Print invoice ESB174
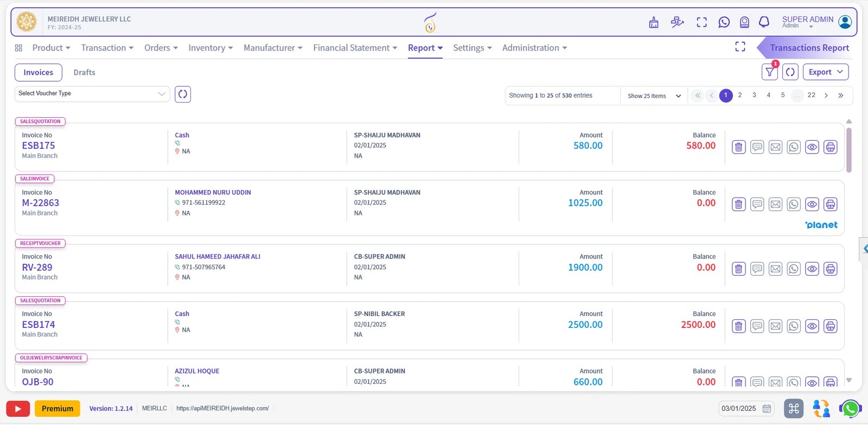868x425 pixels. point(831,326)
